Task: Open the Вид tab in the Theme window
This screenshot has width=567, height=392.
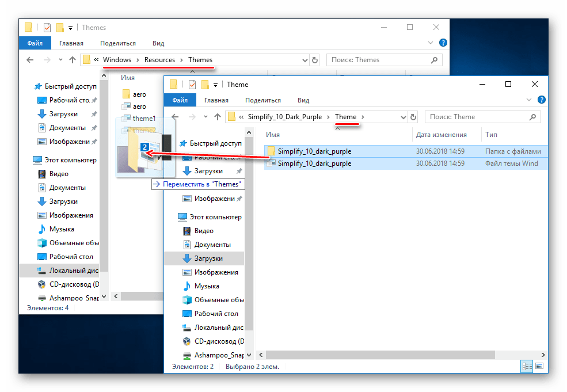Action: coord(303,100)
